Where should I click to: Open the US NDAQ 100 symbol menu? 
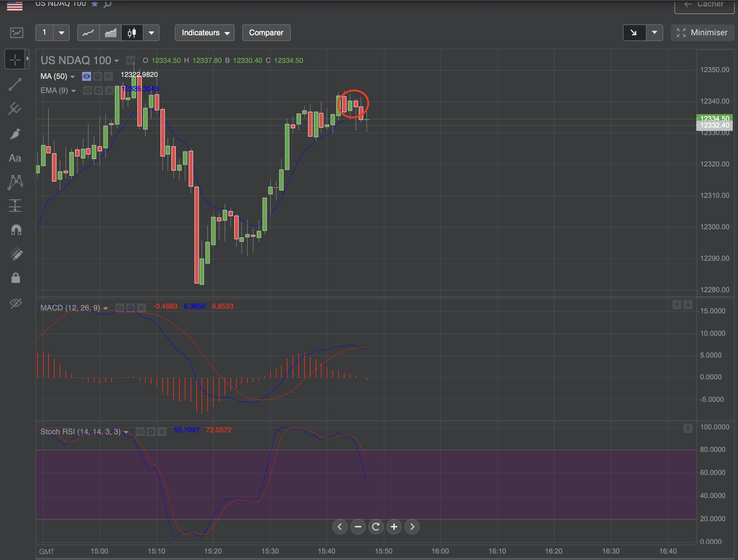116,61
